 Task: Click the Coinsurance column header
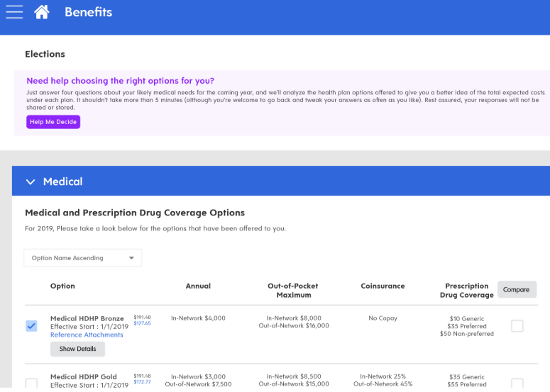pyautogui.click(x=383, y=286)
